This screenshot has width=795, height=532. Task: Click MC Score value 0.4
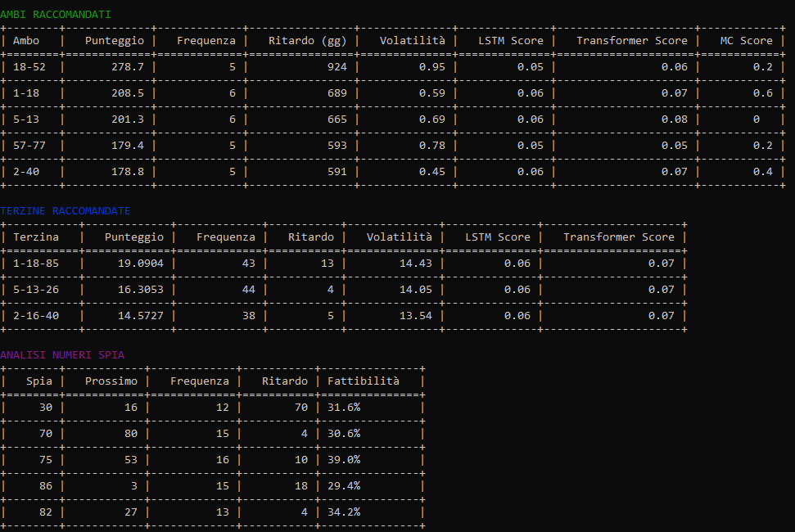point(763,172)
